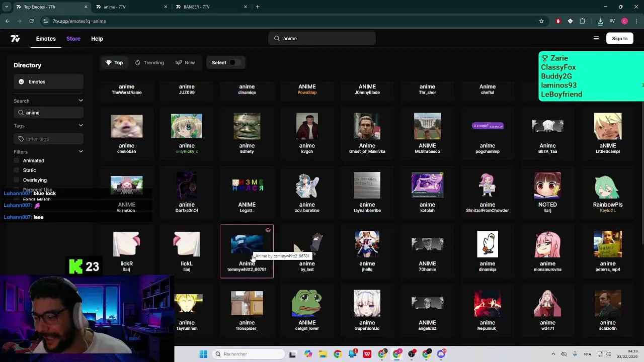This screenshot has height=362, width=644.
Task: Click the Enter tags input field
Action: tap(48, 139)
